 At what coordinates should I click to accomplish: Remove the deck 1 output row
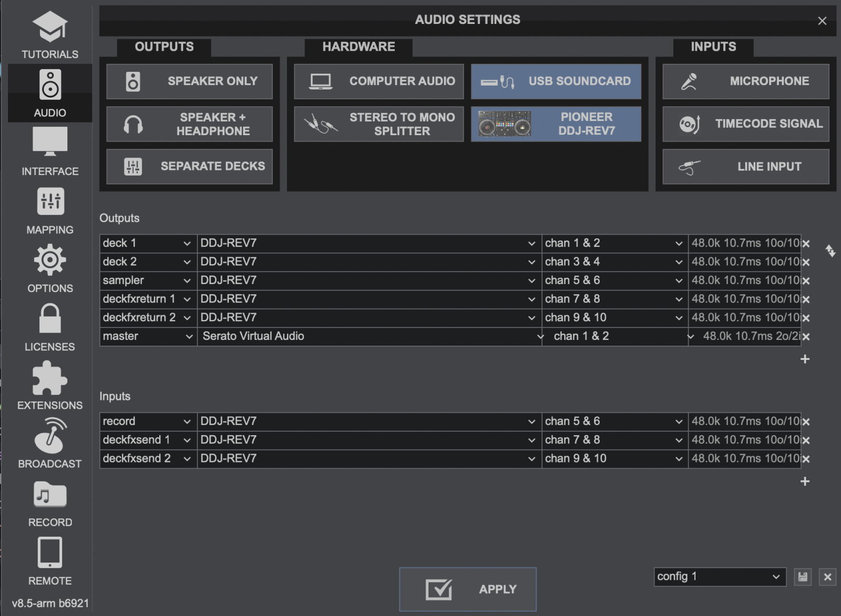[806, 244]
